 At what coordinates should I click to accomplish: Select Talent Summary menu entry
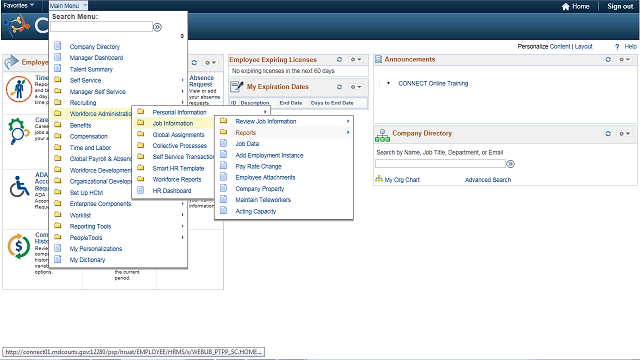pos(91,69)
